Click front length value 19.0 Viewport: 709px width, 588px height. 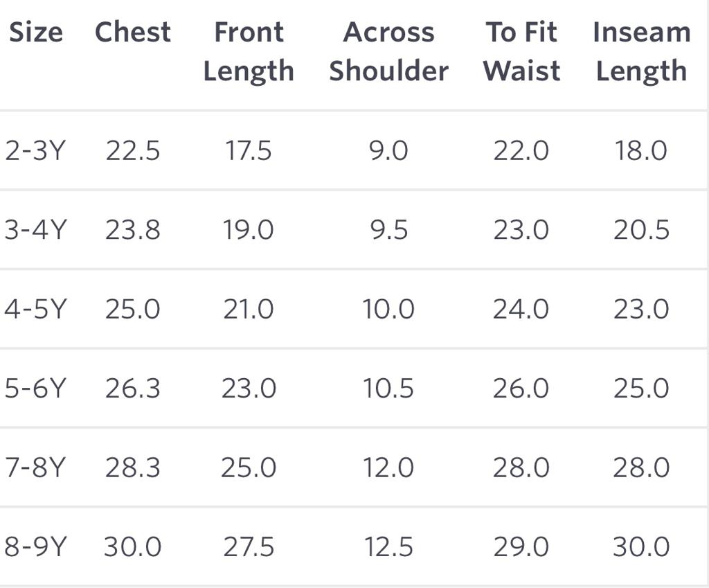tap(249, 230)
